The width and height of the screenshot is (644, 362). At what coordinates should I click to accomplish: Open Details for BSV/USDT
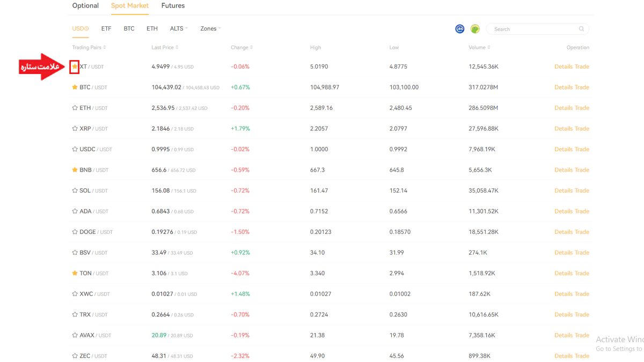pyautogui.click(x=563, y=253)
